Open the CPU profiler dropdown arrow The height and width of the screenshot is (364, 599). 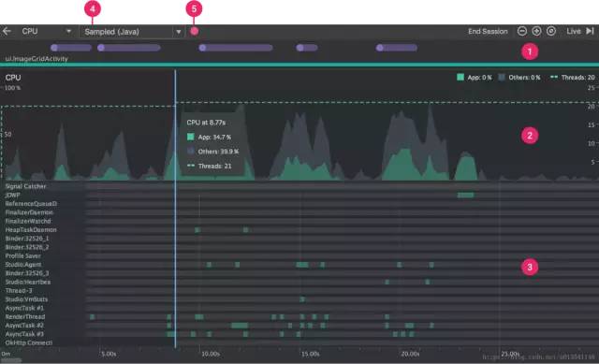pos(68,31)
